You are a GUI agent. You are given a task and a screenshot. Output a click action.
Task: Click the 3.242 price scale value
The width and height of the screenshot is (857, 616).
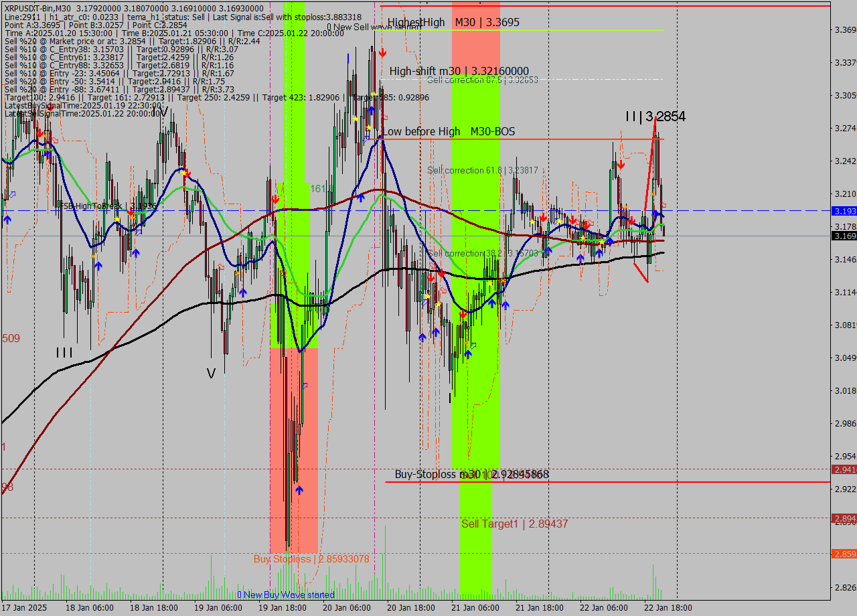pyautogui.click(x=845, y=161)
